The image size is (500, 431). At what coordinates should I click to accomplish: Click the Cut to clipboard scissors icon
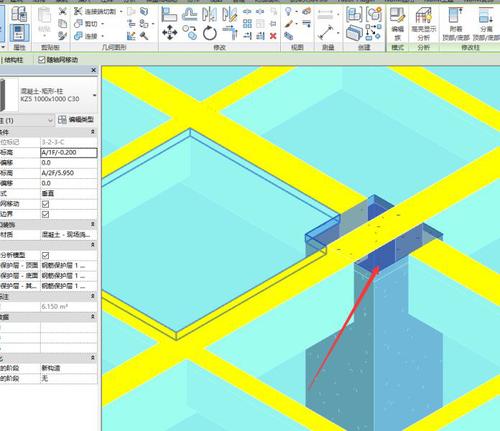(x=62, y=12)
